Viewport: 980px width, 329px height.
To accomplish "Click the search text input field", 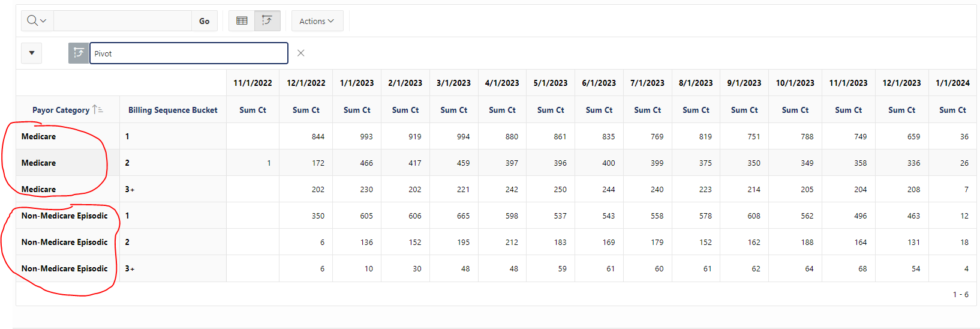I will coord(122,21).
